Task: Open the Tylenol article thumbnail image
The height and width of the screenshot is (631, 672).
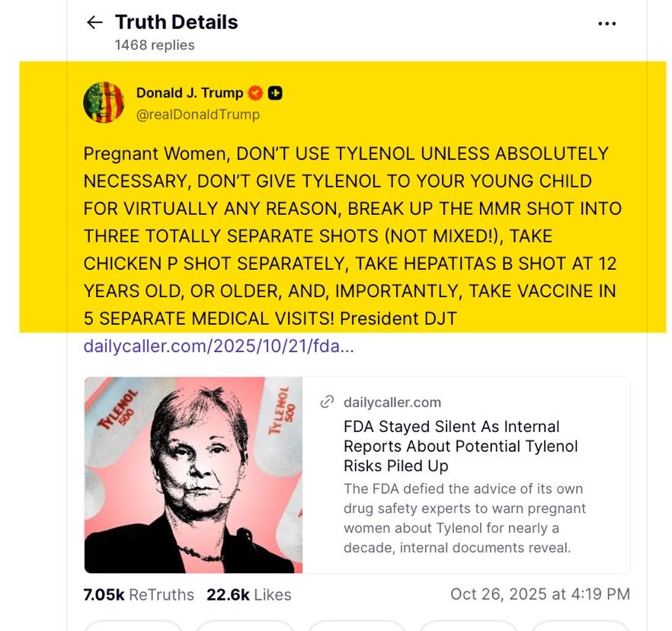Action: click(x=194, y=475)
